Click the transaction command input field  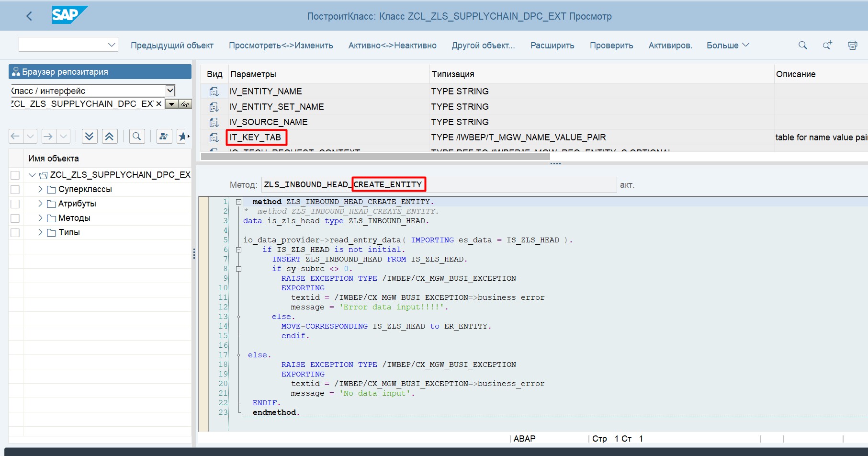tap(63, 45)
